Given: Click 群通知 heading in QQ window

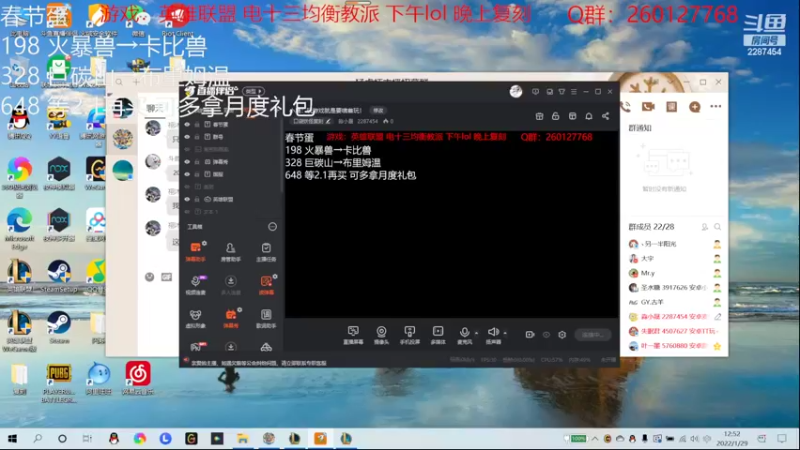Looking at the screenshot, I should (x=640, y=128).
